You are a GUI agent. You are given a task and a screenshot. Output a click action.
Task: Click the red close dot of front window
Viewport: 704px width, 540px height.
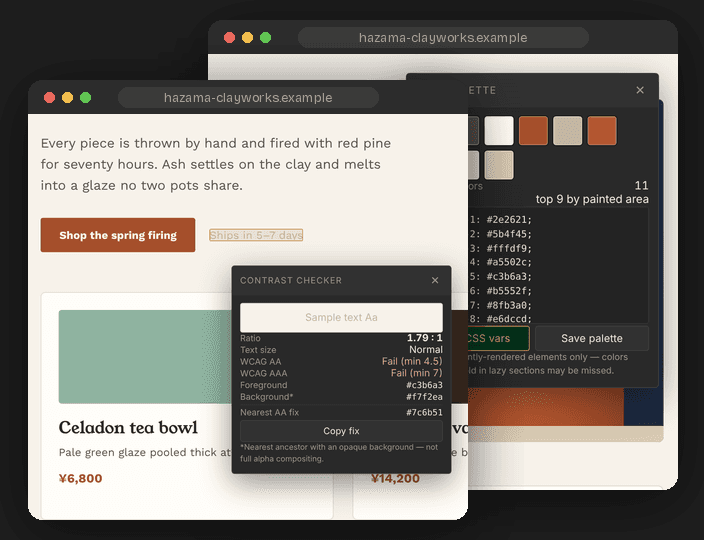coord(49,97)
